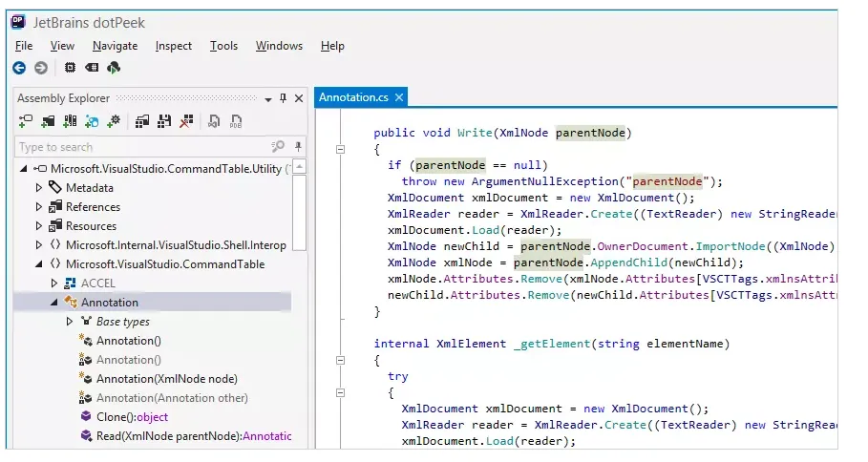
Task: Open the Inspect menu
Action: click(174, 46)
